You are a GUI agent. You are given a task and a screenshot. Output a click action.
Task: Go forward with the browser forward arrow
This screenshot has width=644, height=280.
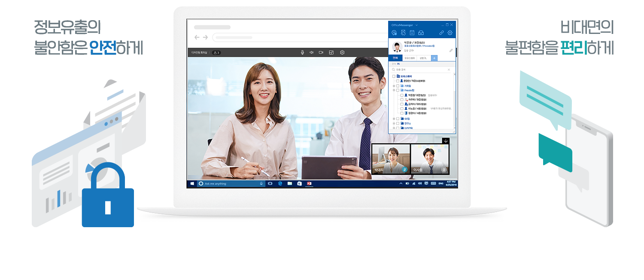205,37
